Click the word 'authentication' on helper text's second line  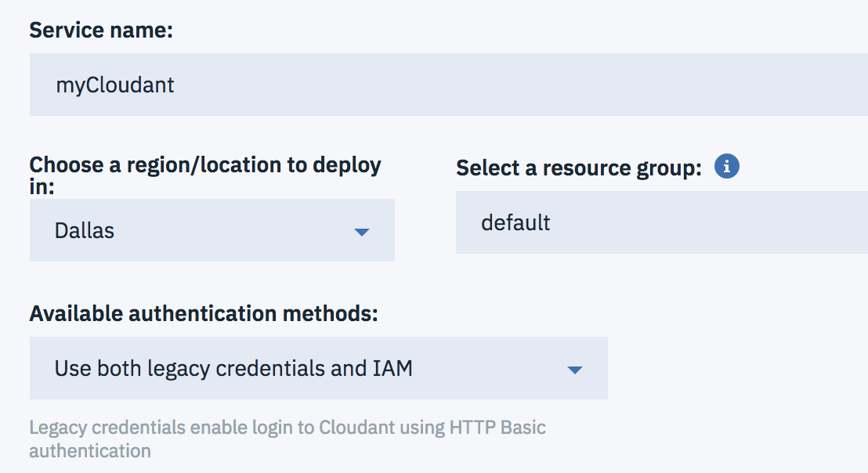coord(90,451)
